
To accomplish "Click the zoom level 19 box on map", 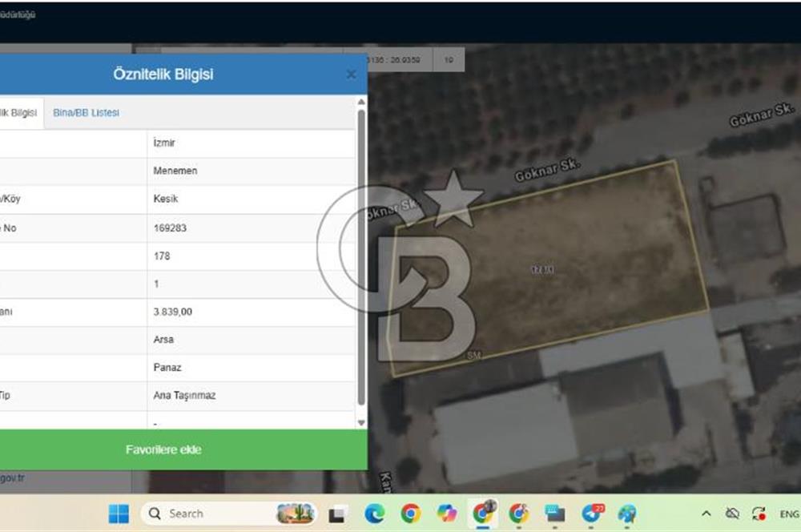I will point(449,60).
